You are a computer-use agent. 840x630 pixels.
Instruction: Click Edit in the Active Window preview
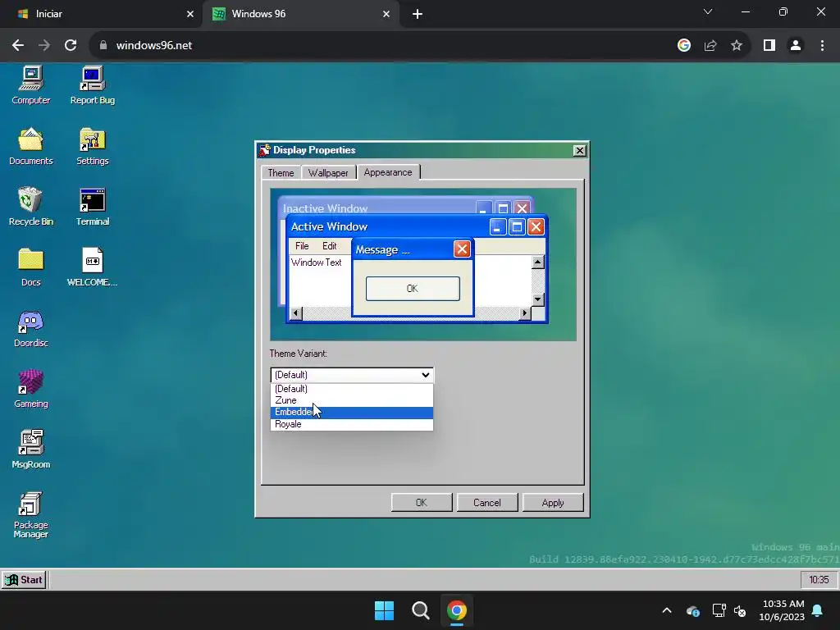[x=330, y=246]
